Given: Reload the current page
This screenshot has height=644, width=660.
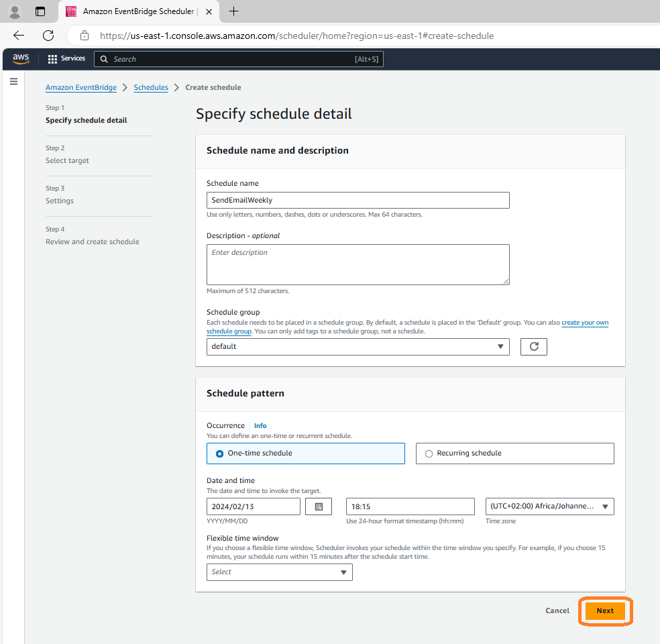Looking at the screenshot, I should pyautogui.click(x=48, y=36).
